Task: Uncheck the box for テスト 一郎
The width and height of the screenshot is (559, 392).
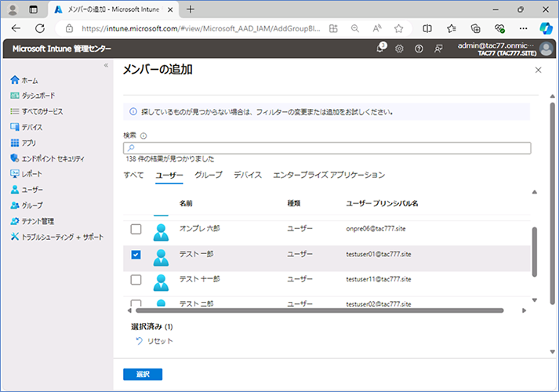Action: point(136,255)
